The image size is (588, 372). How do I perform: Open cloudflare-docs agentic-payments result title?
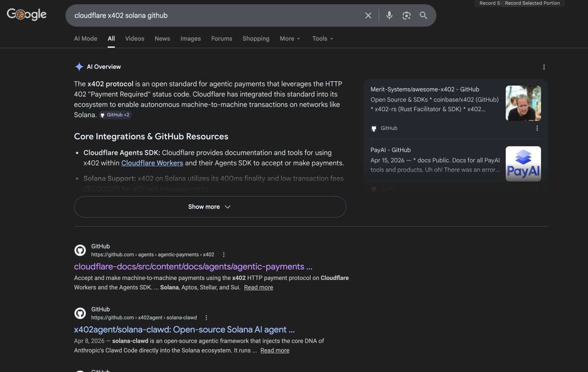click(x=193, y=266)
